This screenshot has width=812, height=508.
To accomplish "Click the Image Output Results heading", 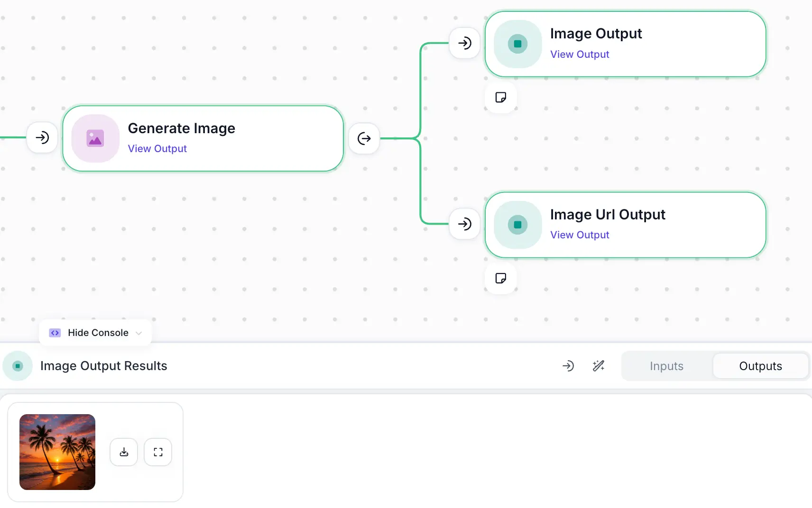I will pos(104,366).
